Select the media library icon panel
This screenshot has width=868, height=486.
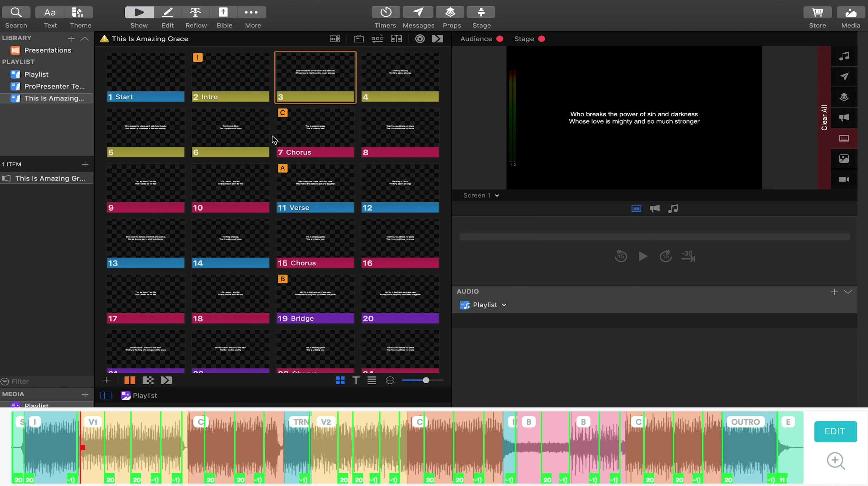[x=845, y=158]
